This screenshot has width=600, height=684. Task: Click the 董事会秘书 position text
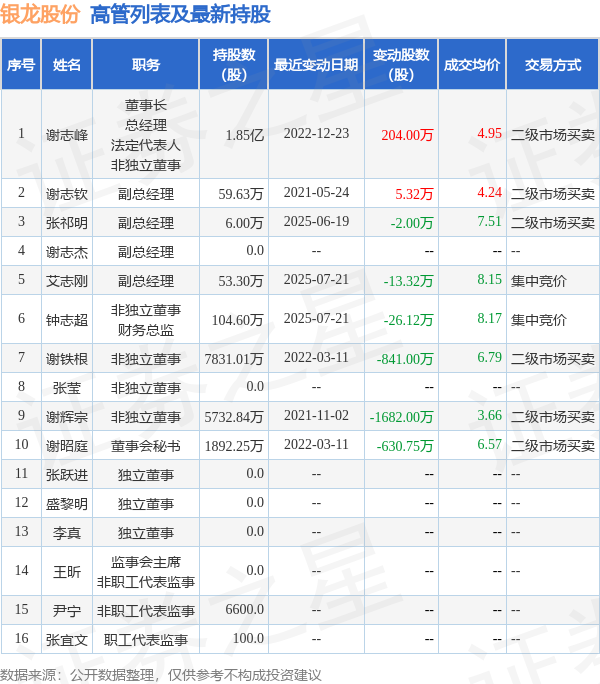146,446
